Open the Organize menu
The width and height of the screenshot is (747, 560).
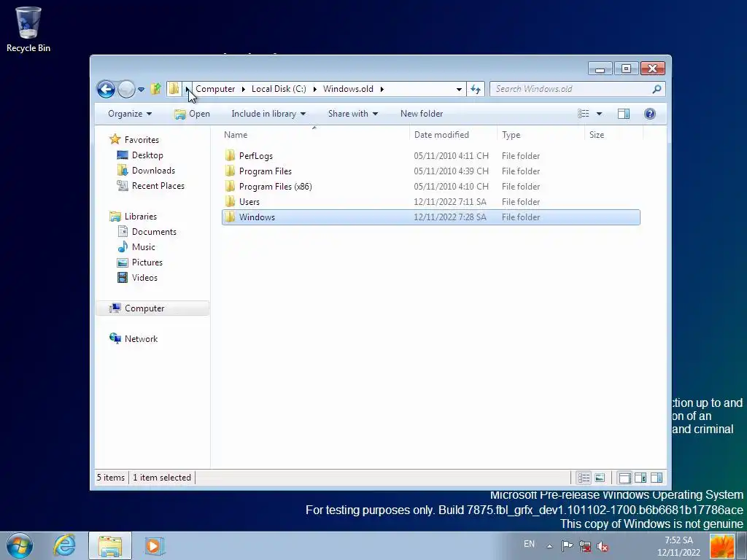(x=130, y=114)
